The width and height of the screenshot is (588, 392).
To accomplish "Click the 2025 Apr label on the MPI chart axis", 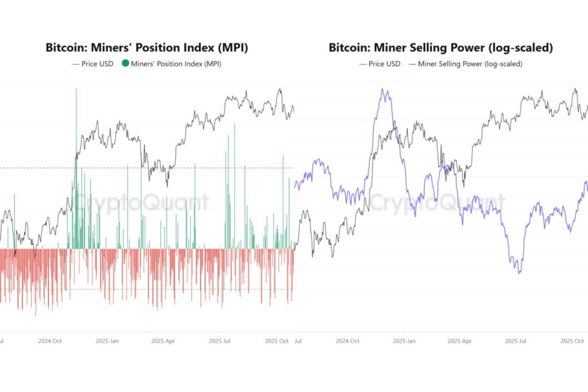I will point(163,341).
